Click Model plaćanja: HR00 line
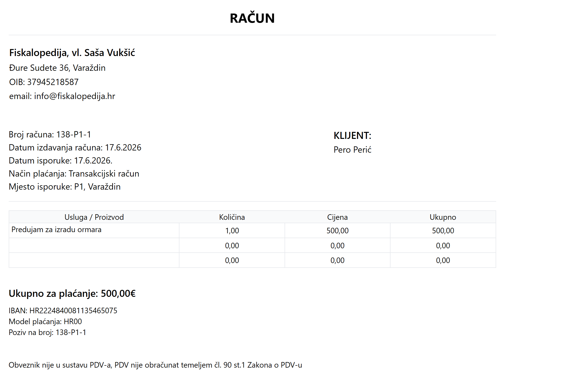Screen dimensions: 574x392 click(x=45, y=321)
